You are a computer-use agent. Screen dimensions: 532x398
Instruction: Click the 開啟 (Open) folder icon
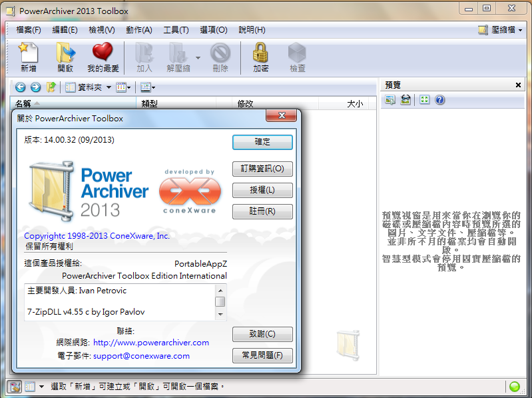[65, 57]
